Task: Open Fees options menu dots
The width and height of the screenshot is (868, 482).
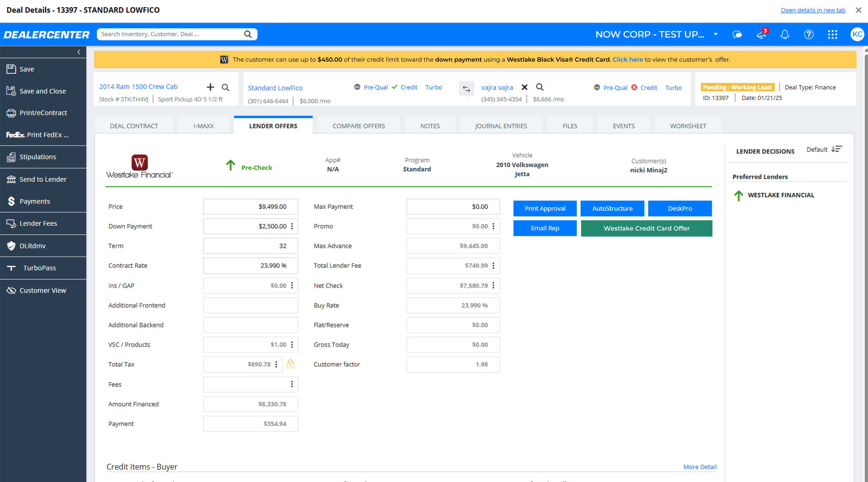Action: [x=292, y=384]
